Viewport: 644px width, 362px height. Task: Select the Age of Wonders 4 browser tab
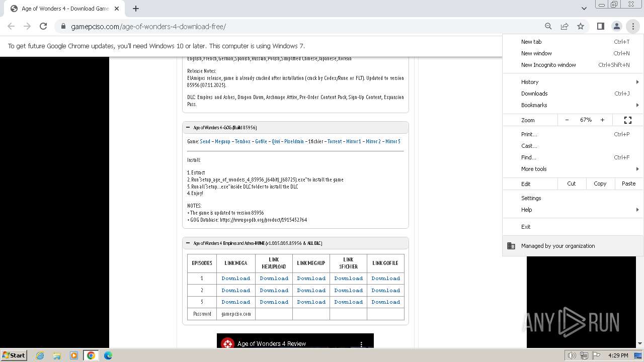tap(65, 9)
